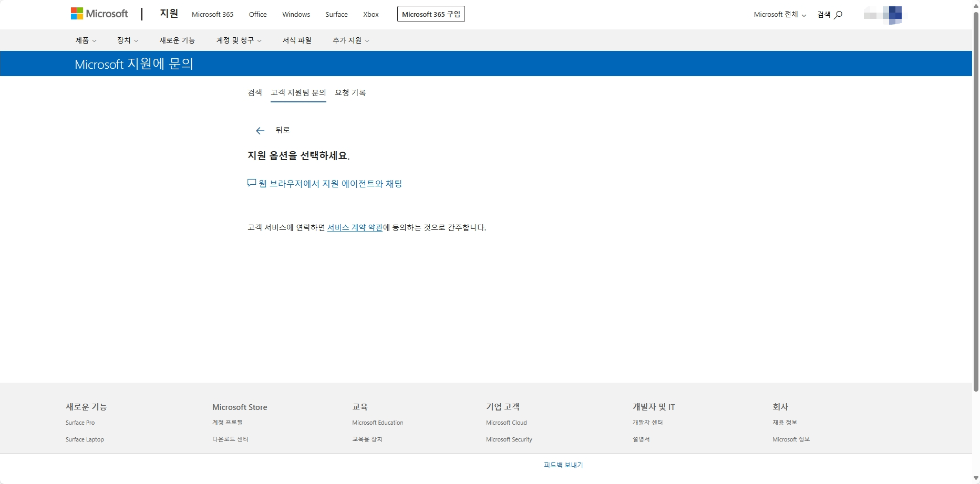
Task: Open the Microsoft Security footer link
Action: click(509, 439)
